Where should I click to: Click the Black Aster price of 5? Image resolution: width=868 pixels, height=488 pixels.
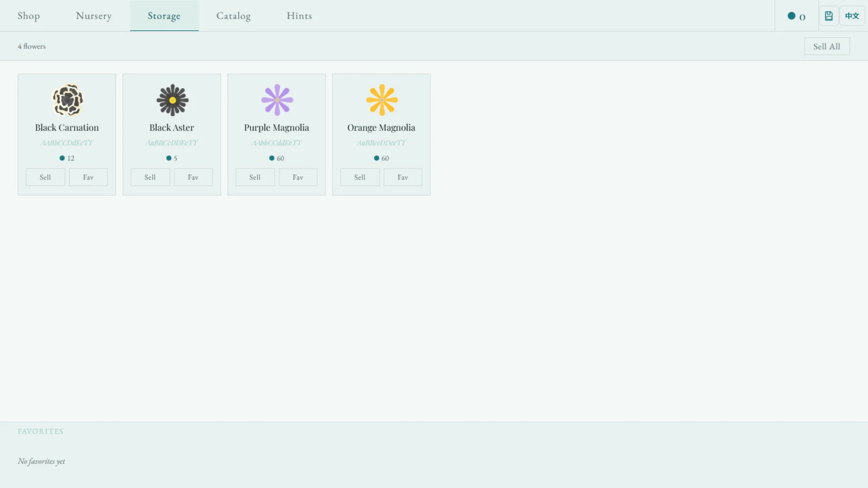172,158
